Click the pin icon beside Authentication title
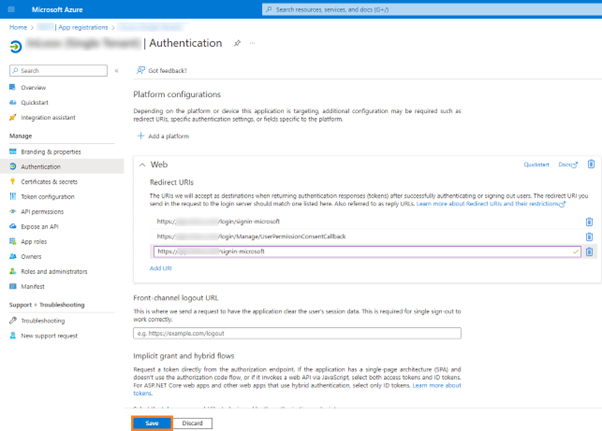Image resolution: width=602 pixels, height=431 pixels. [237, 43]
